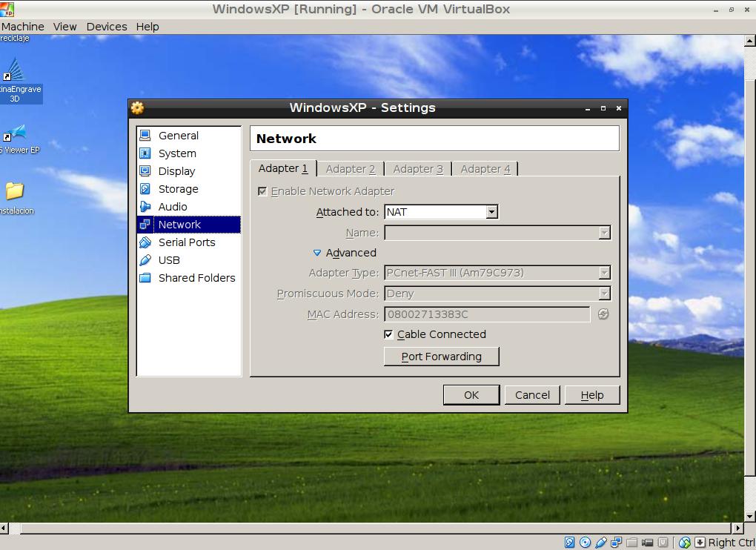
Task: Click the CPU virtualization status icon
Action: [663, 543]
